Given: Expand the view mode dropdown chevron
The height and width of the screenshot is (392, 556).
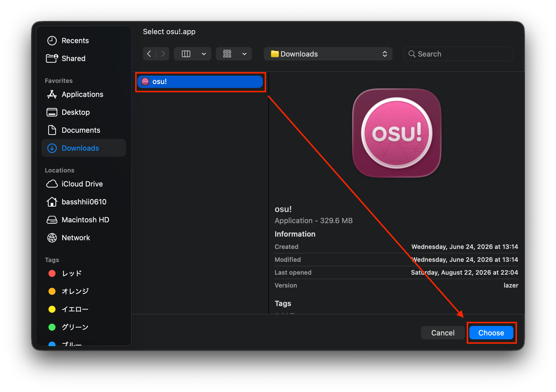Looking at the screenshot, I should pos(204,54).
